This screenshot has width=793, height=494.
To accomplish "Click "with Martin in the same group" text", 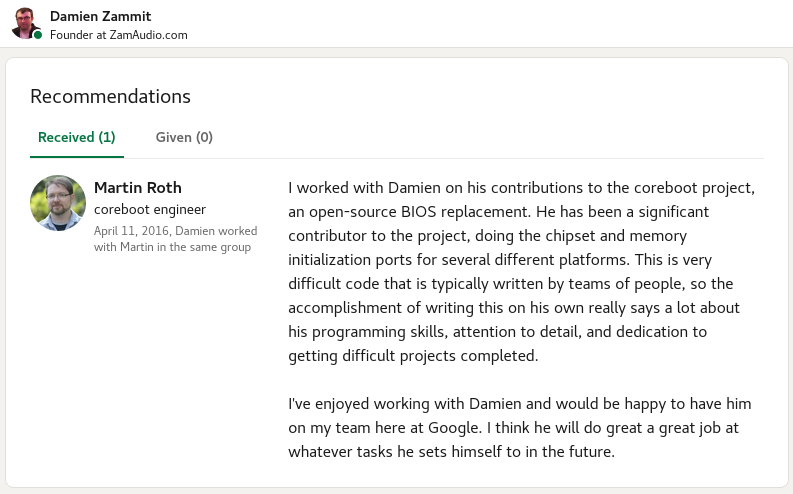I will [x=172, y=247].
